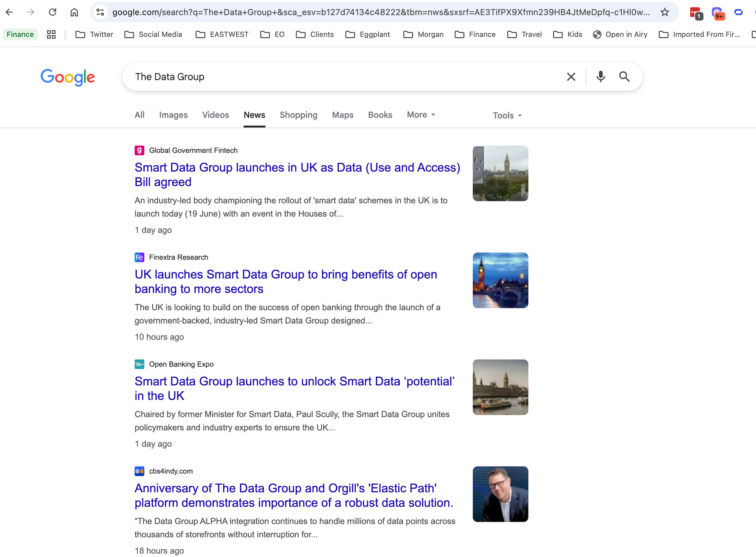The image size is (756, 557).
Task: Expand the More search filter dropdown
Action: pyautogui.click(x=421, y=115)
